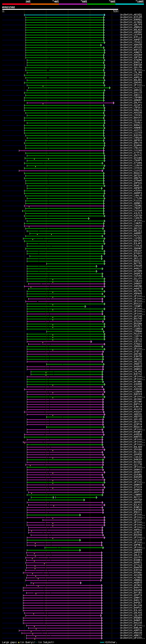Open hit UniRef100_B3TLR5
This screenshot has height=644, width=146.
tap(131, 18)
